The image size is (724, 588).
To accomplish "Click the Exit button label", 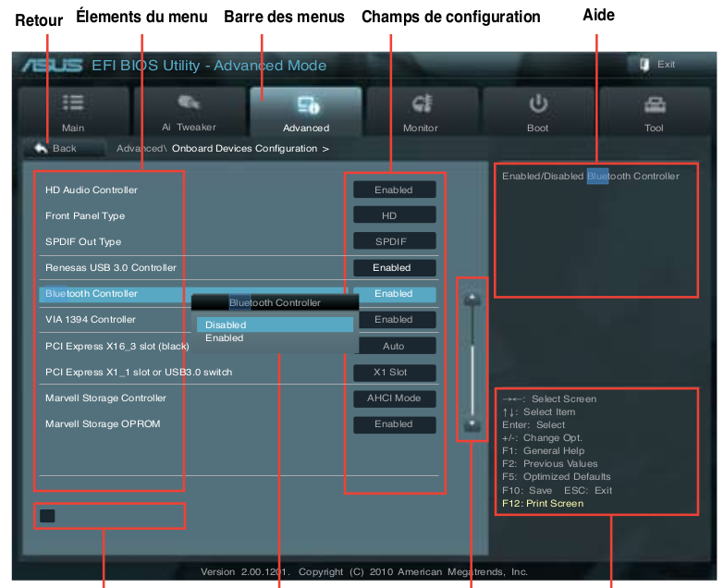I will 666,64.
